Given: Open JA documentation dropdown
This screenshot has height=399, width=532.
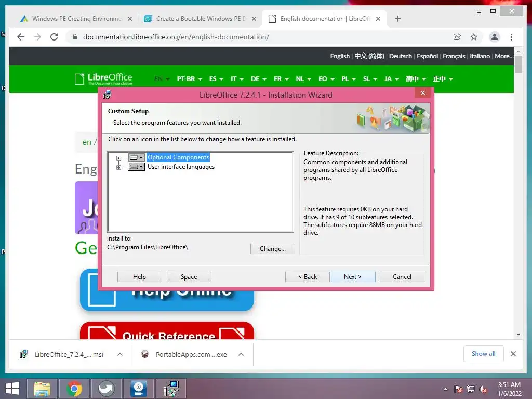Looking at the screenshot, I should click(392, 79).
